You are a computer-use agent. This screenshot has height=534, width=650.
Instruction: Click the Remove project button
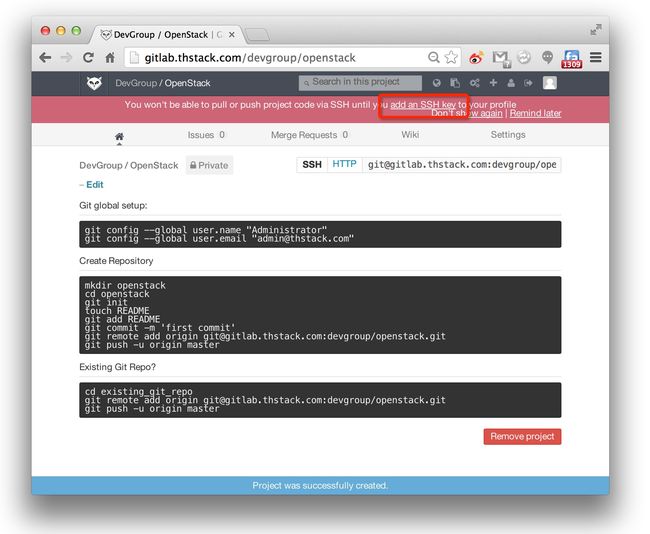522,437
